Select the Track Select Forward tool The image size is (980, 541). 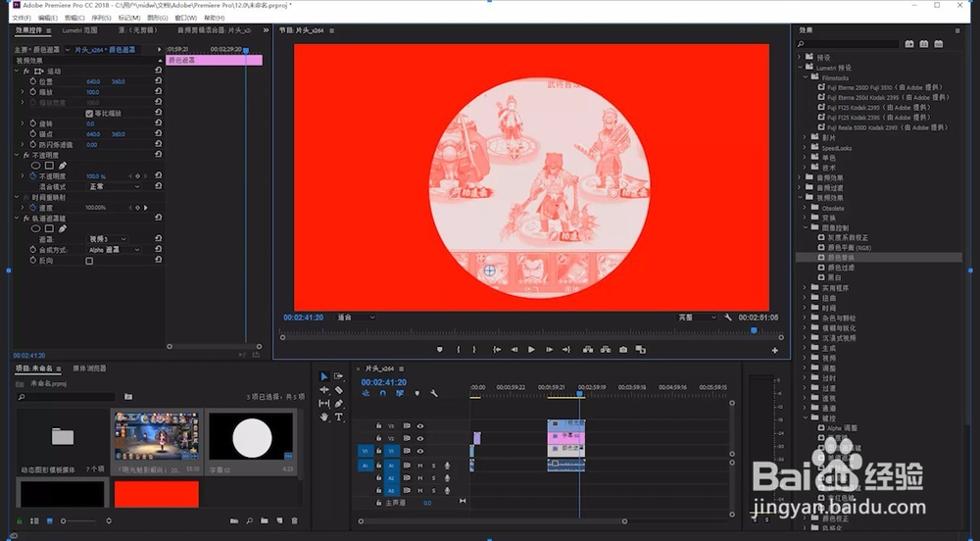339,376
